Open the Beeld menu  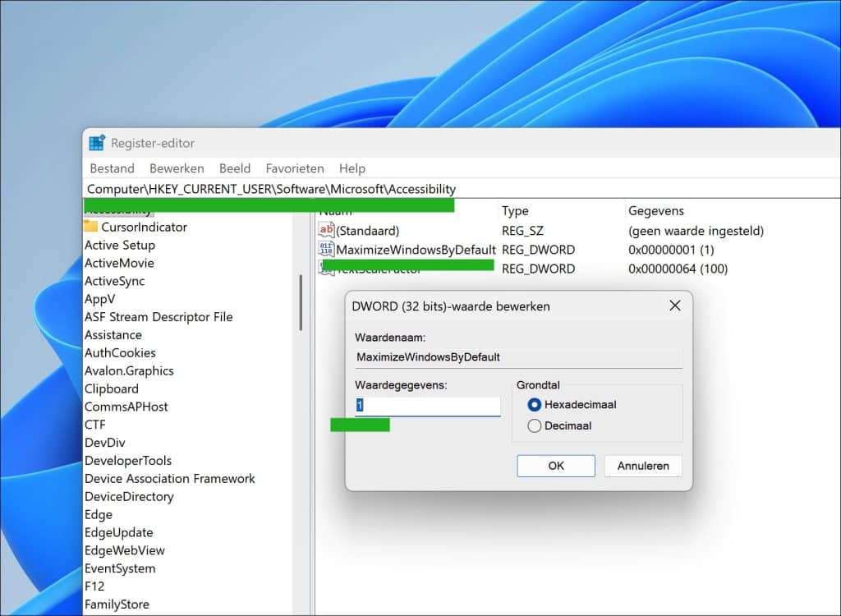[x=235, y=168]
